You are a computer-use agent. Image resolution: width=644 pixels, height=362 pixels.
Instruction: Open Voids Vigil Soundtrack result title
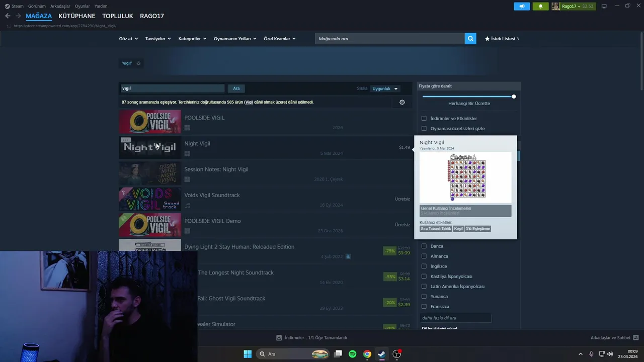[x=212, y=195]
